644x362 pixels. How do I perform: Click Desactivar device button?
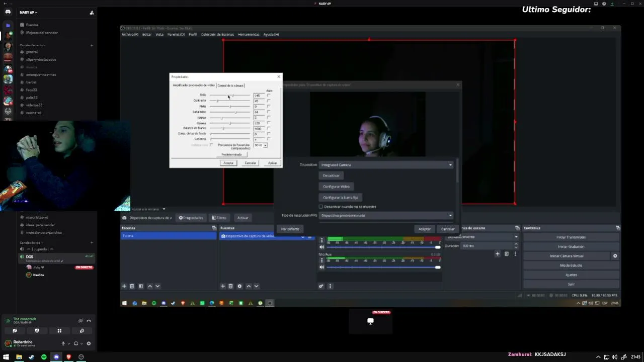click(x=331, y=175)
